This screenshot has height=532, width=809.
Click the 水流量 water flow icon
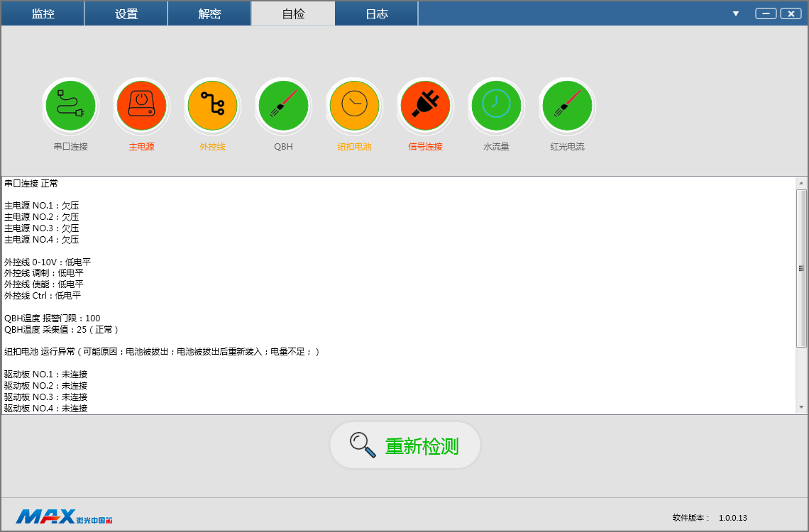coord(496,106)
